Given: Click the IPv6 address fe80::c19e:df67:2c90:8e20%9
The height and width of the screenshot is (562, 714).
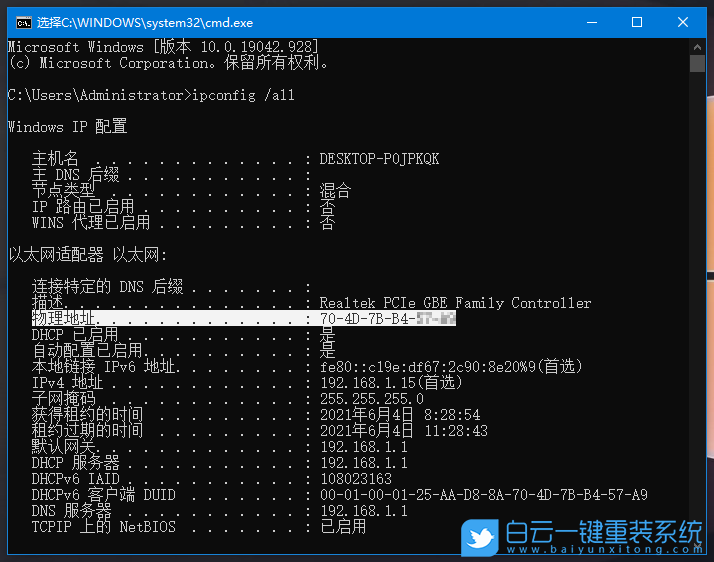Looking at the screenshot, I should [x=428, y=367].
